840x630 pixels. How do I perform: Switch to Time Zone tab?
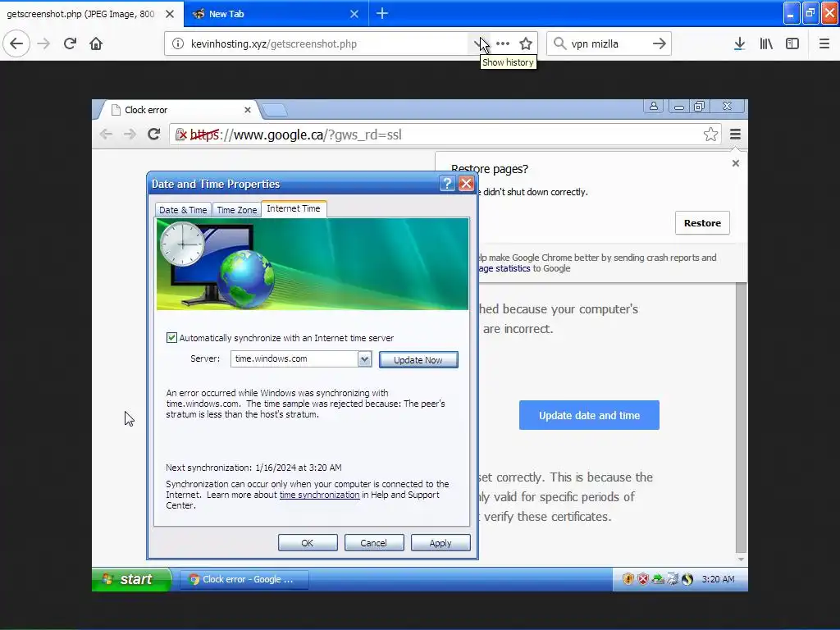(237, 210)
